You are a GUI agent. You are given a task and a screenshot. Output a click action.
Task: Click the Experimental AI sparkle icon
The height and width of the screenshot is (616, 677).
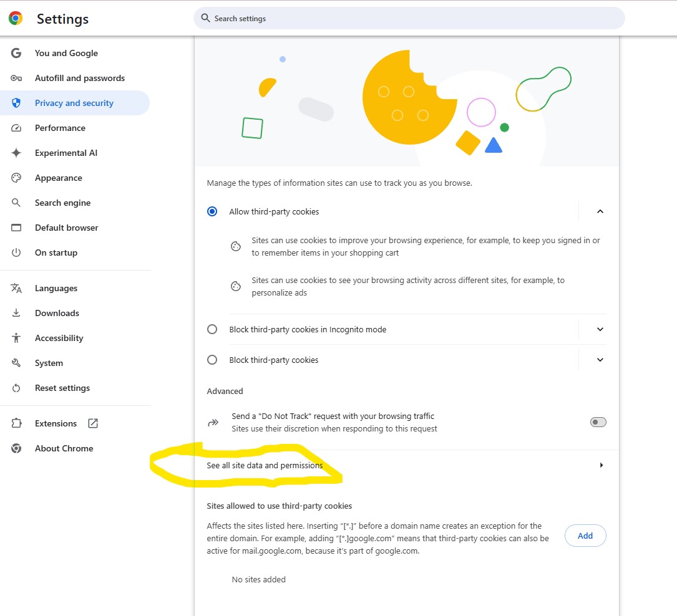point(16,153)
